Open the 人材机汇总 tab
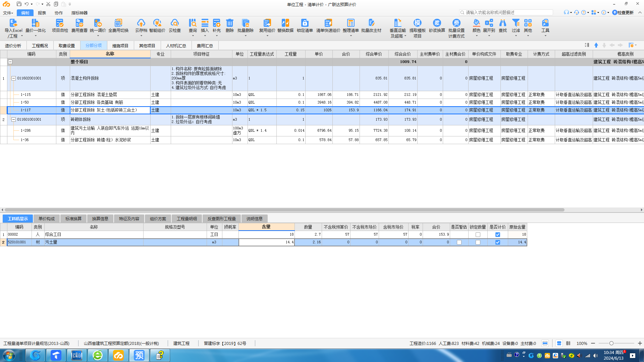Image resolution: width=644 pixels, height=362 pixels. [176, 46]
